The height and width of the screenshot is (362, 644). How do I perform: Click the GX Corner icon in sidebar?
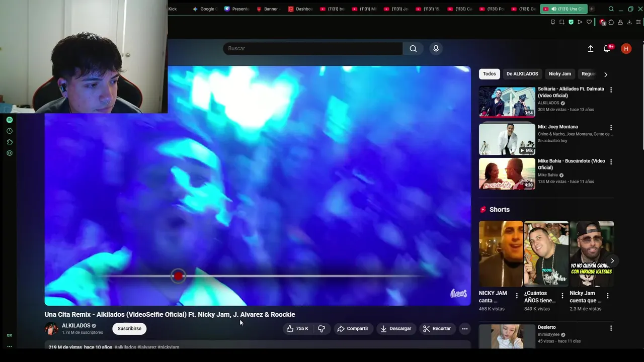[x=10, y=335]
